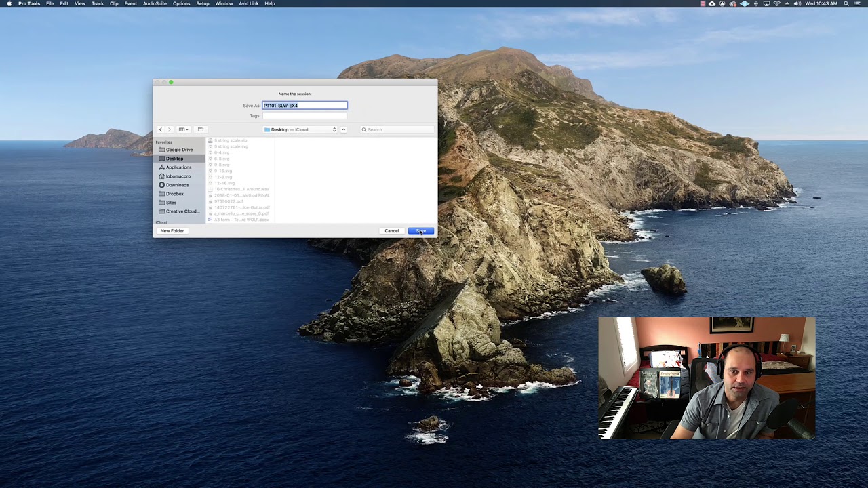Viewport: 868px width, 488px height.
Task: Click the eject menu bar icon
Action: (787, 3)
